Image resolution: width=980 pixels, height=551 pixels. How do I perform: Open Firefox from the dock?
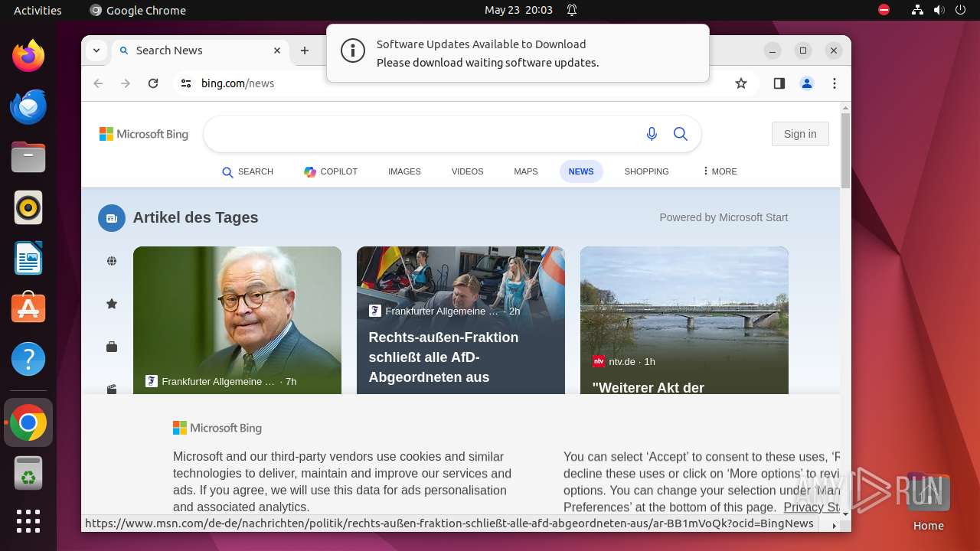point(28,56)
